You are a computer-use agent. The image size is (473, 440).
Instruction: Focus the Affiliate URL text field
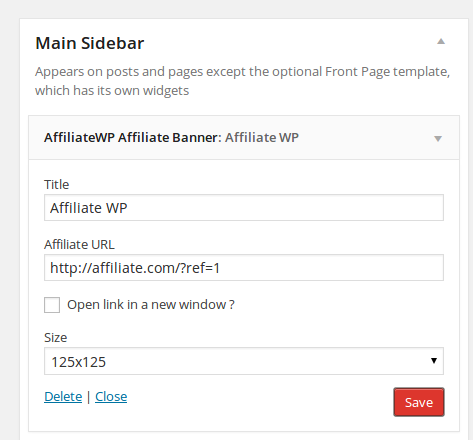pyautogui.click(x=244, y=268)
